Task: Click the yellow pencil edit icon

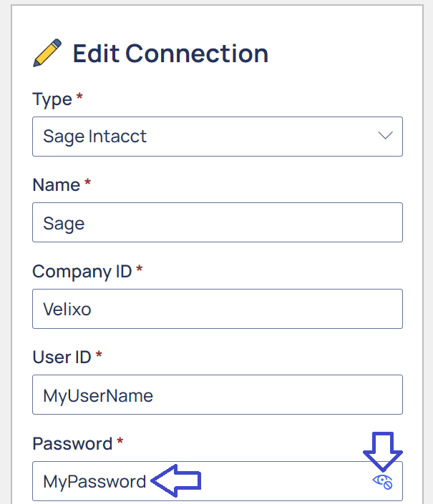Action: tap(47, 53)
